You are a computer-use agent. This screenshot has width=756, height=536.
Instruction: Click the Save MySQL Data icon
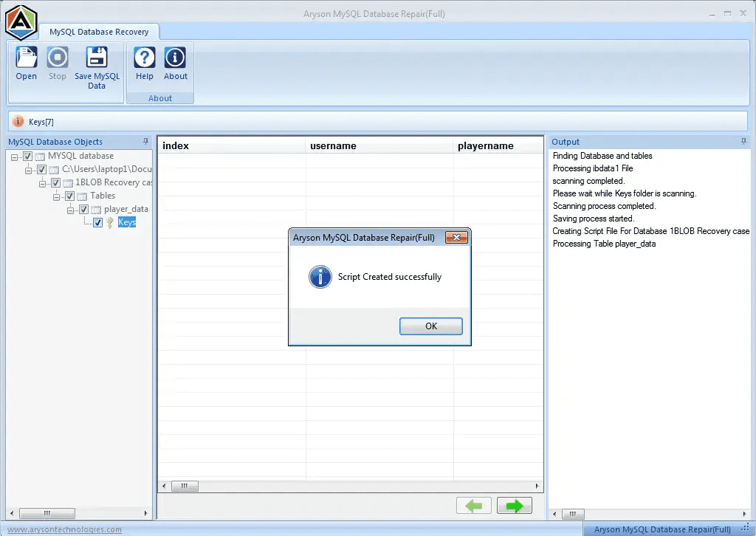click(x=97, y=58)
